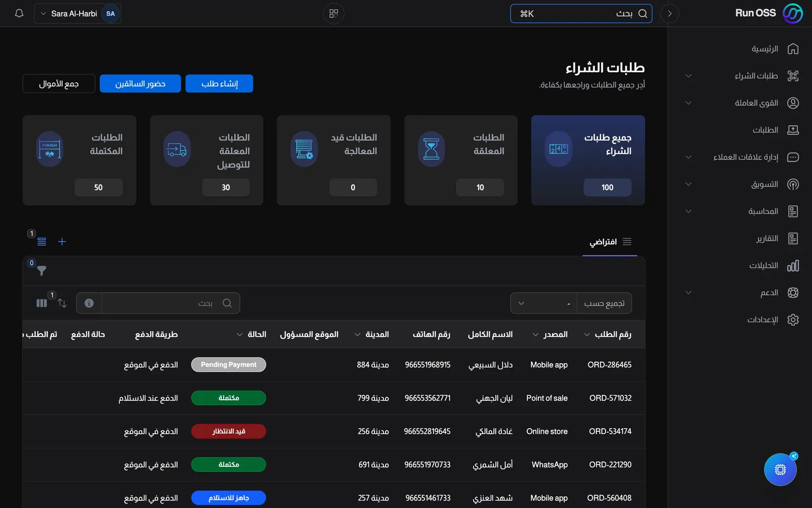Click the إنشاء طلب button

[x=219, y=84]
